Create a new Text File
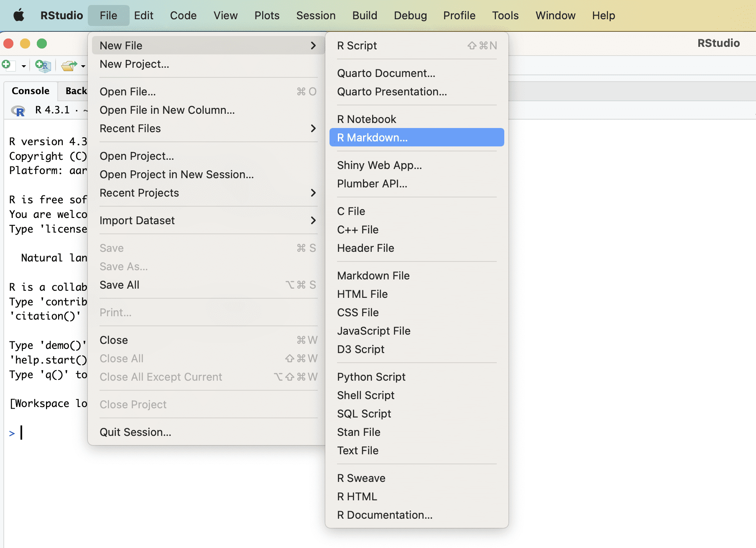 tap(417, 451)
